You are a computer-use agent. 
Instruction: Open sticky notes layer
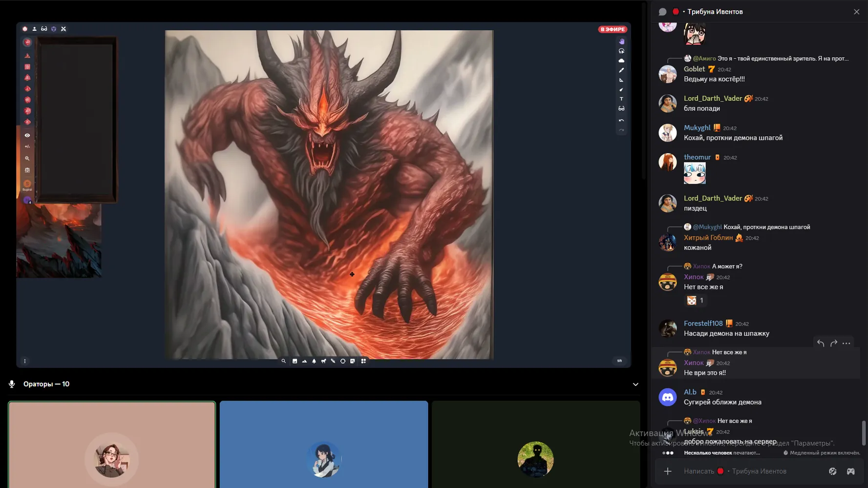(353, 361)
